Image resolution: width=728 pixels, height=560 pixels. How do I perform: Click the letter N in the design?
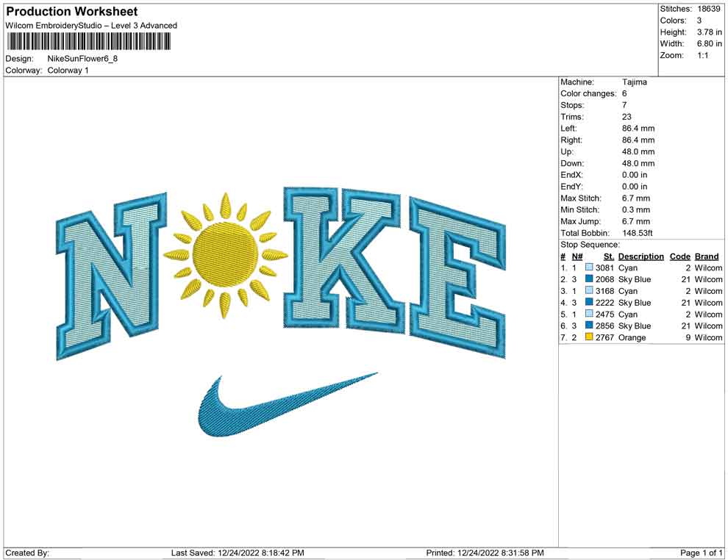click(112, 276)
